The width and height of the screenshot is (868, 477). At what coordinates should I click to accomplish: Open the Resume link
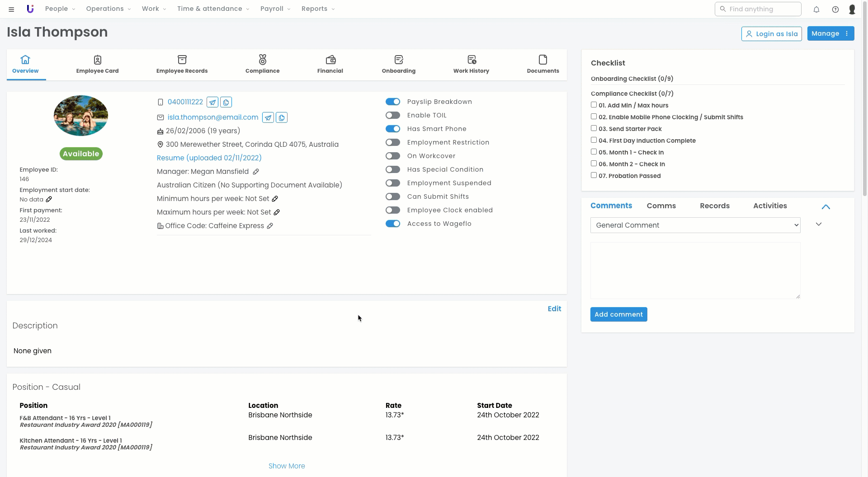209,158
